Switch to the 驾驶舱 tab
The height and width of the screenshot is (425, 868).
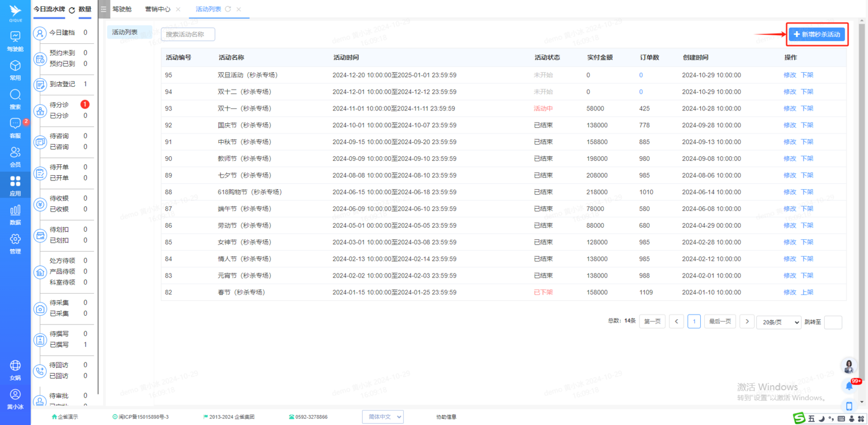[122, 9]
